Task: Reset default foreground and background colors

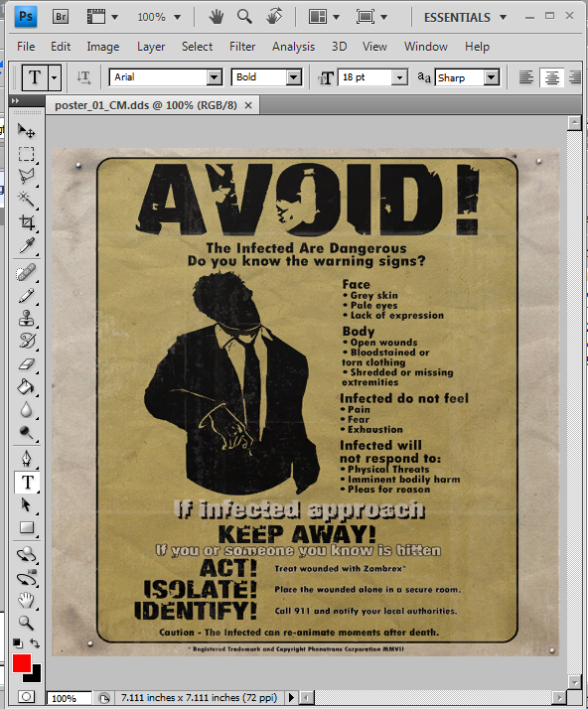Action: click(17, 643)
